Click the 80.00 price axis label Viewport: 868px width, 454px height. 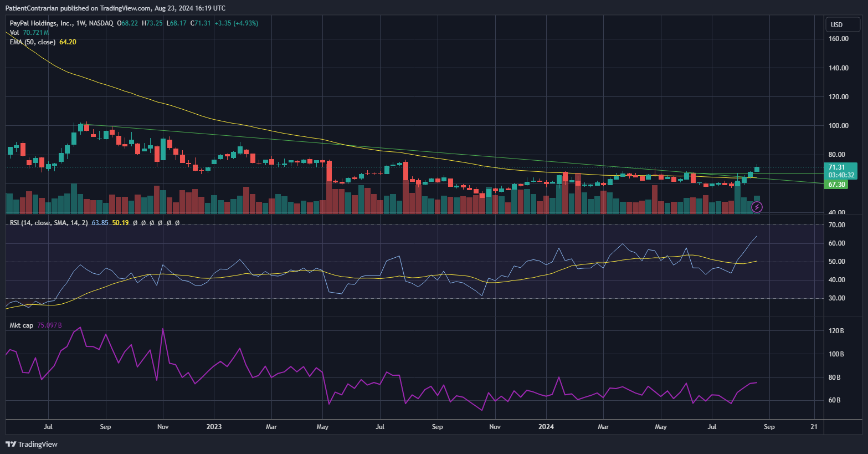(x=837, y=155)
